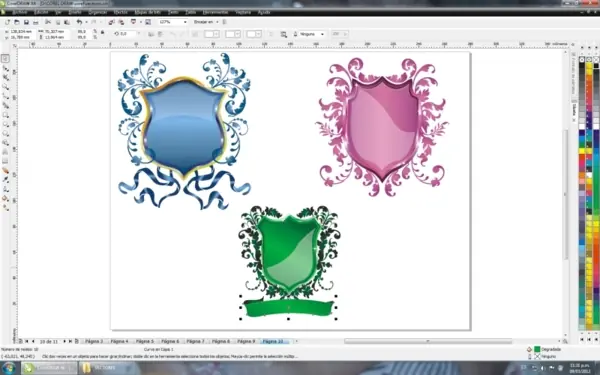Select the Zoom tool in toolbox
This screenshot has height=375, width=600.
click(5, 87)
